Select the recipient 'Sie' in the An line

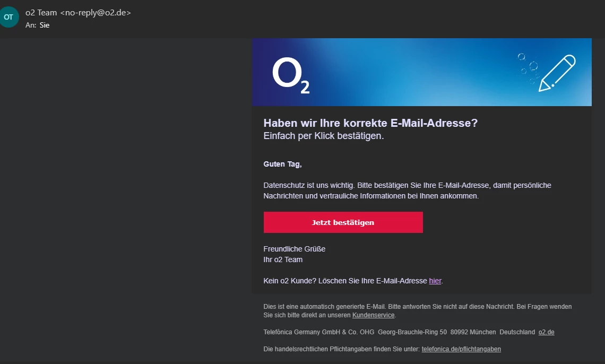click(45, 25)
